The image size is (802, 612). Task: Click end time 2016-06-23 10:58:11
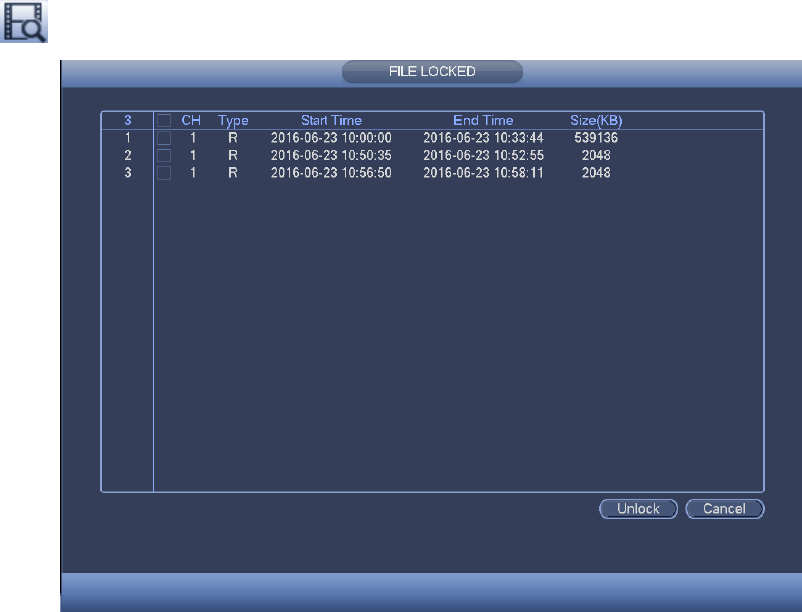click(x=483, y=173)
